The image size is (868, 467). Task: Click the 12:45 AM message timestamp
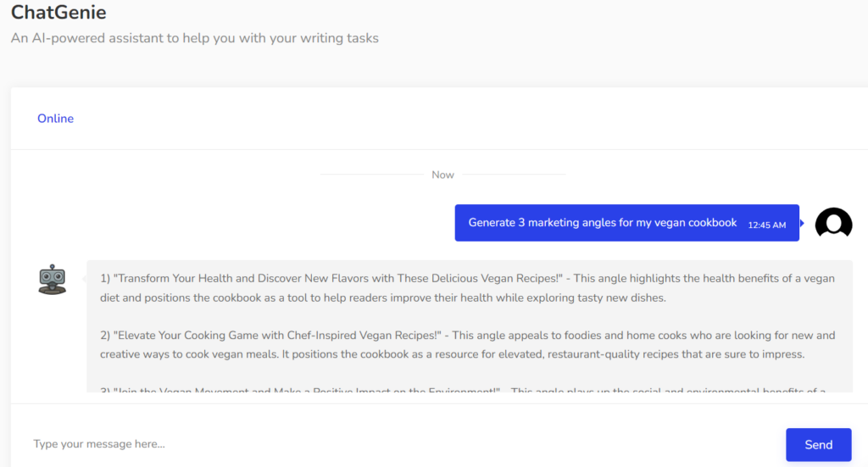[766, 225]
